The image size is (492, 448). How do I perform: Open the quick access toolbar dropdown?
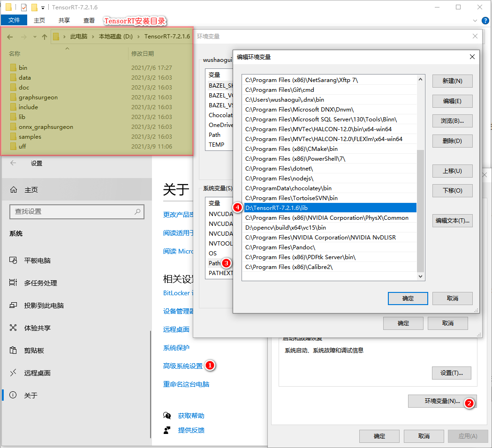[x=43, y=7]
